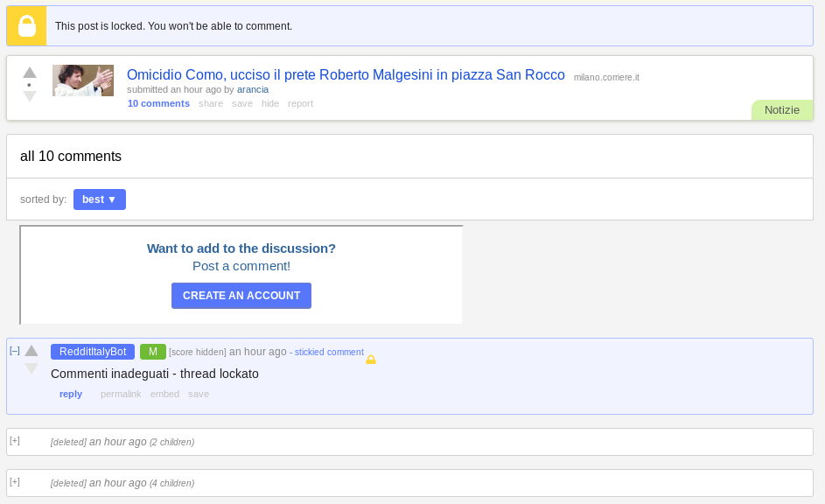
Task: Click reply under the stickied comment
Action: click(71, 394)
